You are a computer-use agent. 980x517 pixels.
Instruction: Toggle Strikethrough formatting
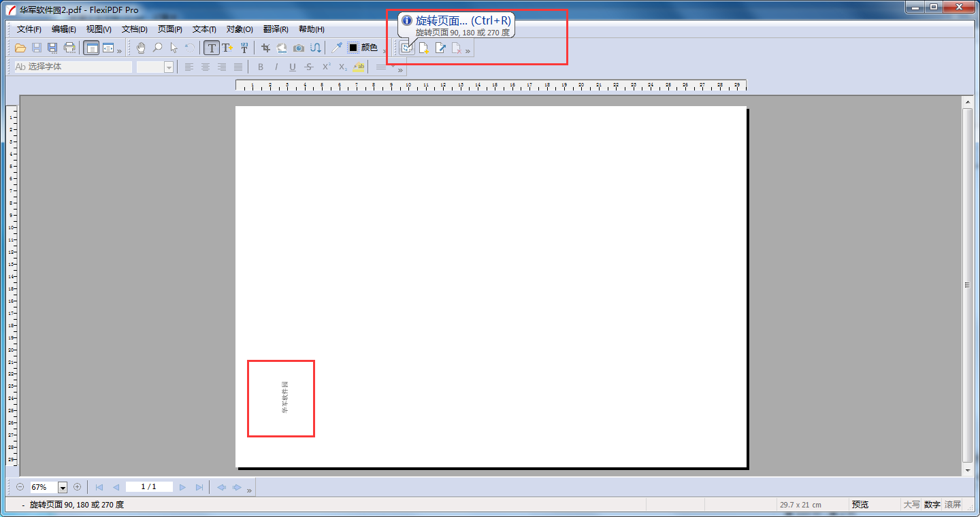[x=309, y=67]
